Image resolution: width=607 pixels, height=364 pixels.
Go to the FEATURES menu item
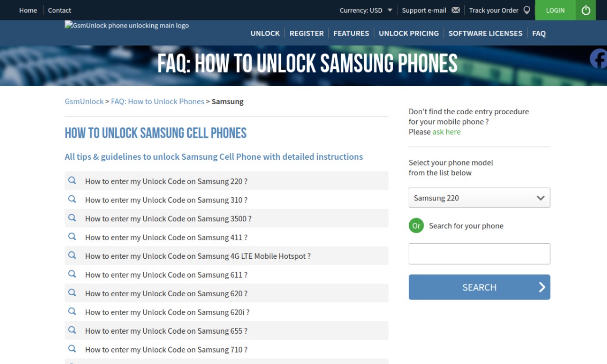(x=351, y=33)
